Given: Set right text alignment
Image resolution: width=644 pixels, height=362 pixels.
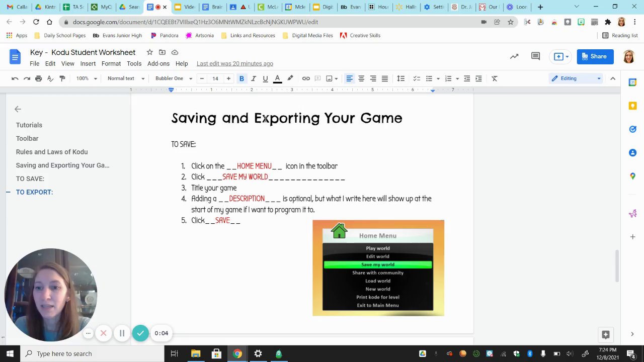Looking at the screenshot, I should 373,78.
